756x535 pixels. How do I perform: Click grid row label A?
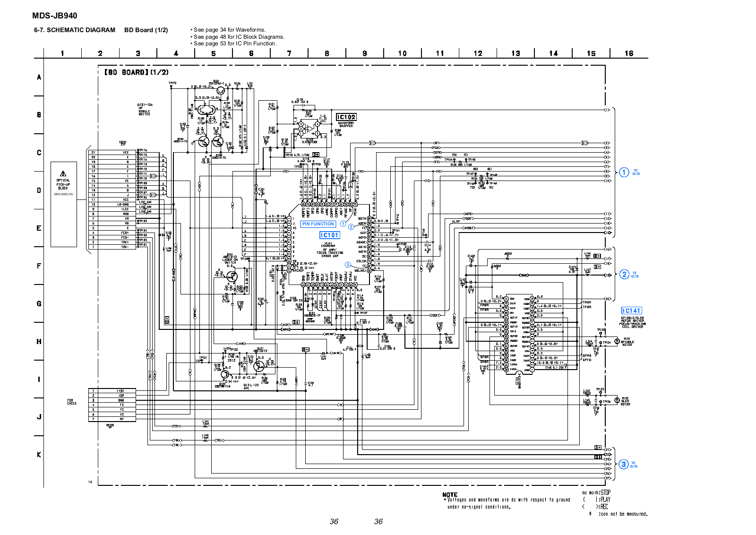(39, 77)
